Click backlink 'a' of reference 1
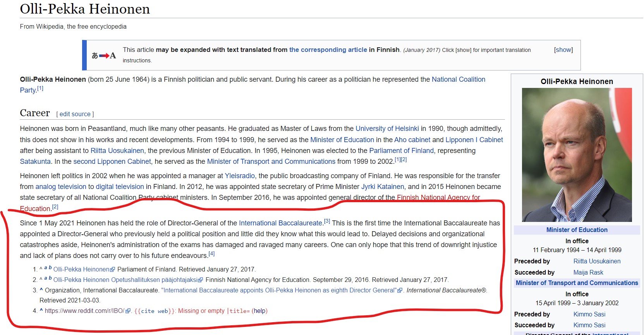This screenshot has width=644, height=335. click(46, 268)
